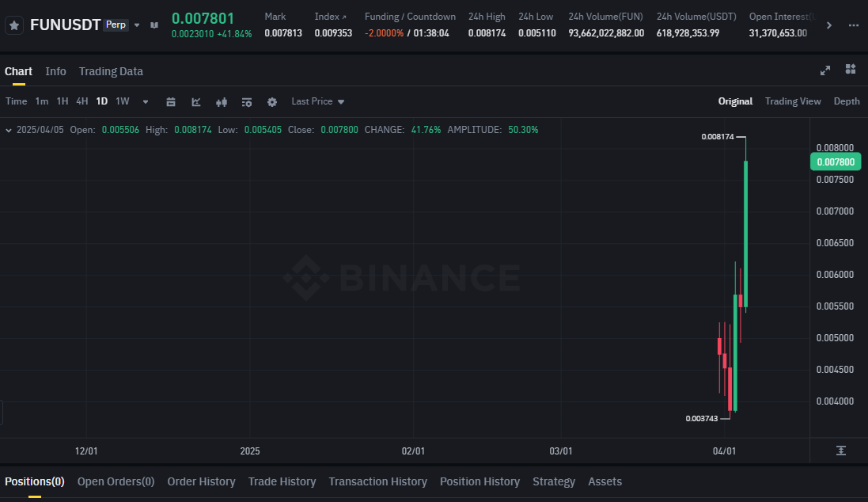Click the -2.0000% funding rate value

pos(385,33)
